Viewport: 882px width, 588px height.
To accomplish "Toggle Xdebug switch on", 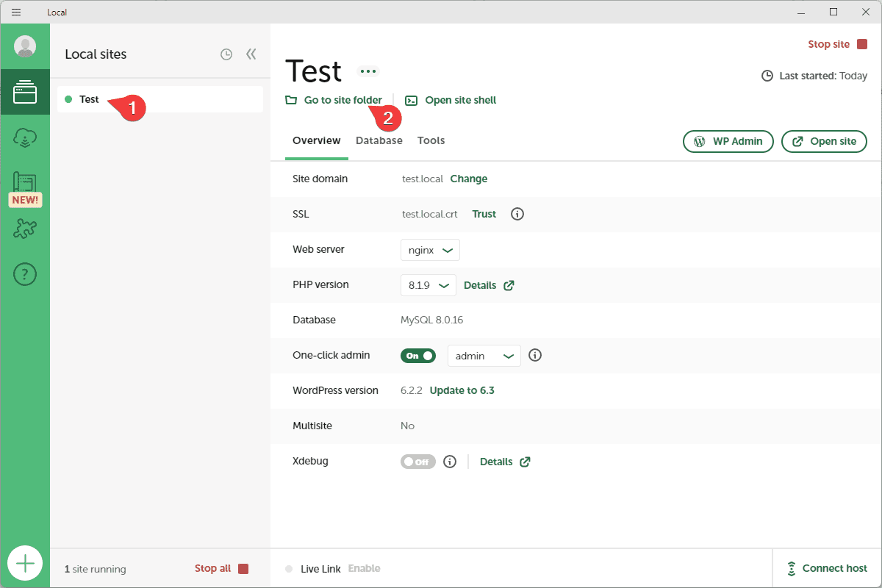I will [x=418, y=462].
